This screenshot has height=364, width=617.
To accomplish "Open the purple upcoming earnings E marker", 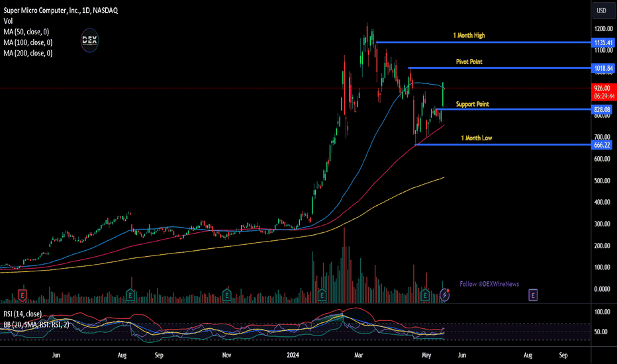I will (x=533, y=295).
